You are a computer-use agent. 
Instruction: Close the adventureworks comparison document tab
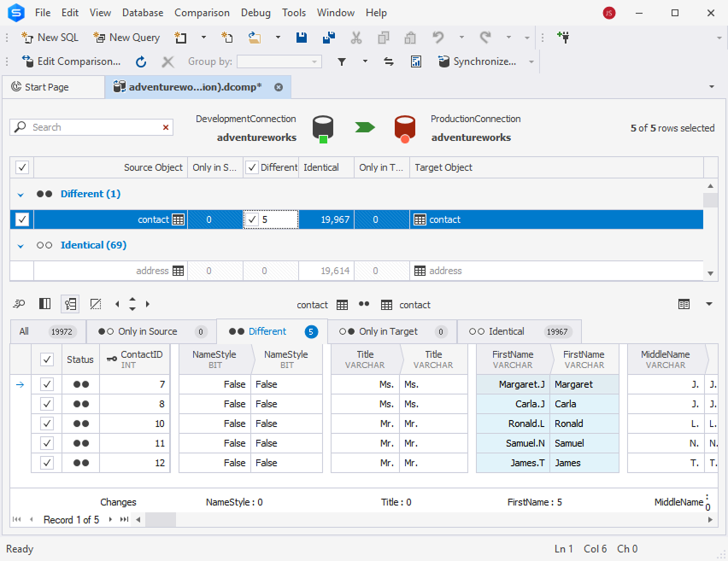279,87
